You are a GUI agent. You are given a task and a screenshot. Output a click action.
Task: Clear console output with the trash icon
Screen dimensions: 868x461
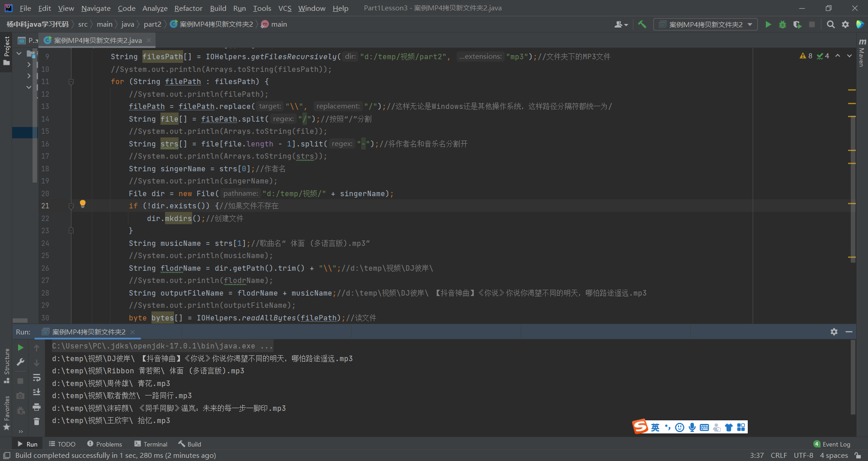pyautogui.click(x=37, y=421)
